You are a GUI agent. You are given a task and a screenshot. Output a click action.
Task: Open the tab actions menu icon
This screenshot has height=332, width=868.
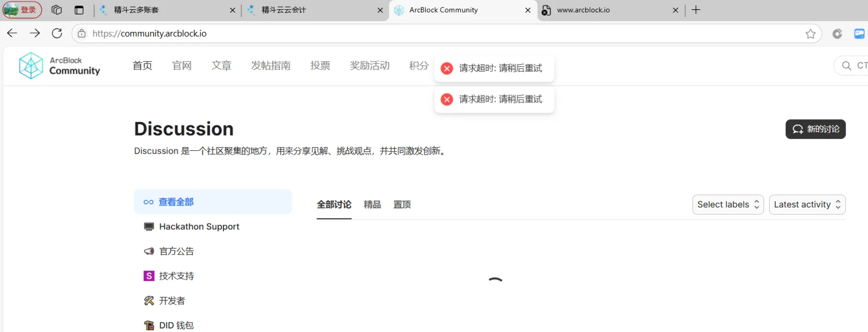click(x=79, y=10)
